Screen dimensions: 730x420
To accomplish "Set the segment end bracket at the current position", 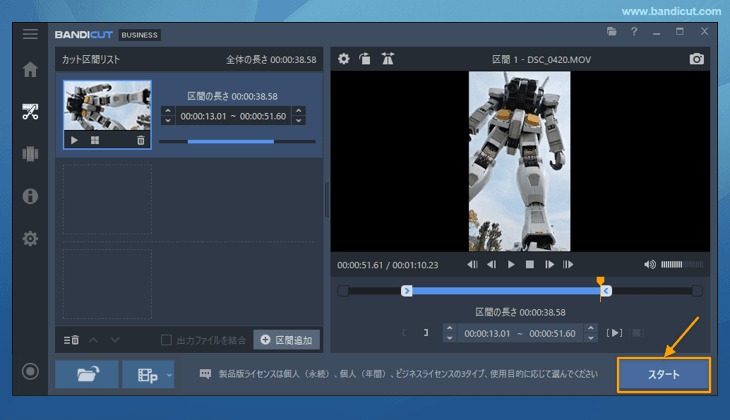I will 426,333.
